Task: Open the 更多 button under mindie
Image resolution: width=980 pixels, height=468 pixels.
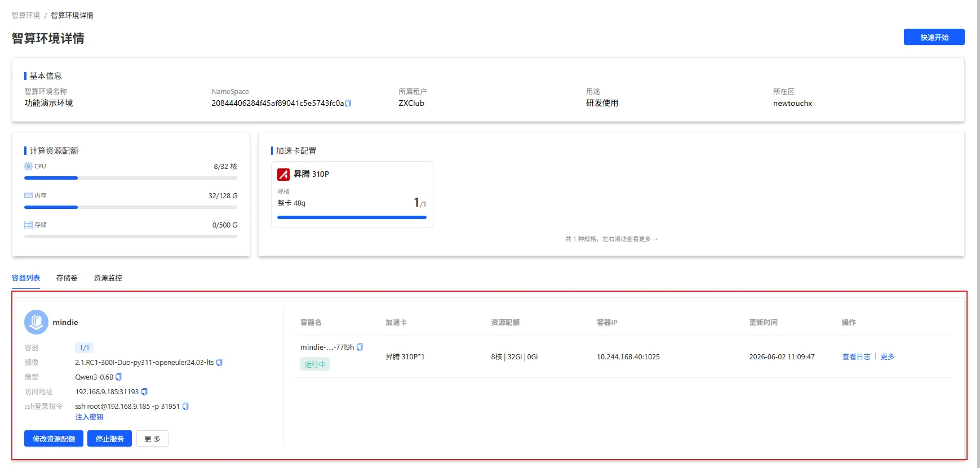Action: 152,439
